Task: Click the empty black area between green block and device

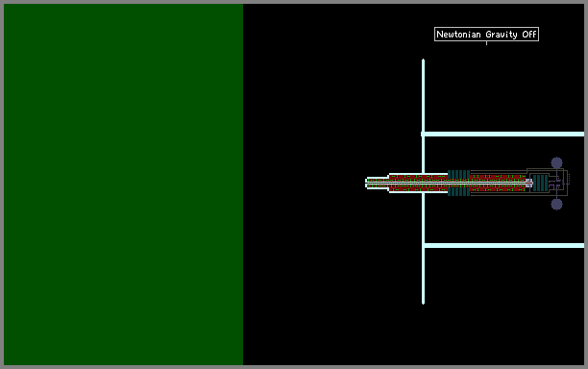Action: 304,184
